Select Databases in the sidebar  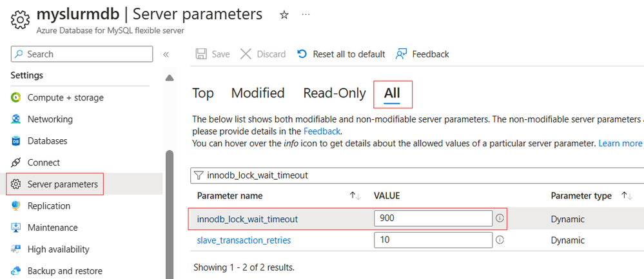[47, 140]
